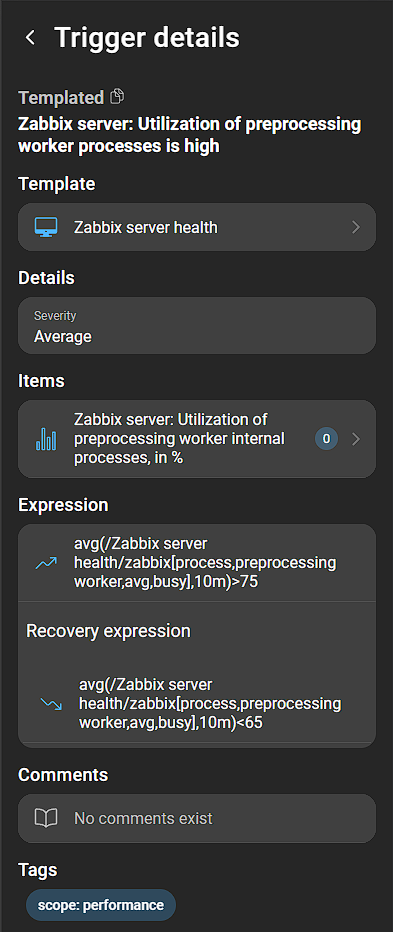Click the bar chart icon in Items
Screen dimensions: 393x932
(x=46, y=439)
